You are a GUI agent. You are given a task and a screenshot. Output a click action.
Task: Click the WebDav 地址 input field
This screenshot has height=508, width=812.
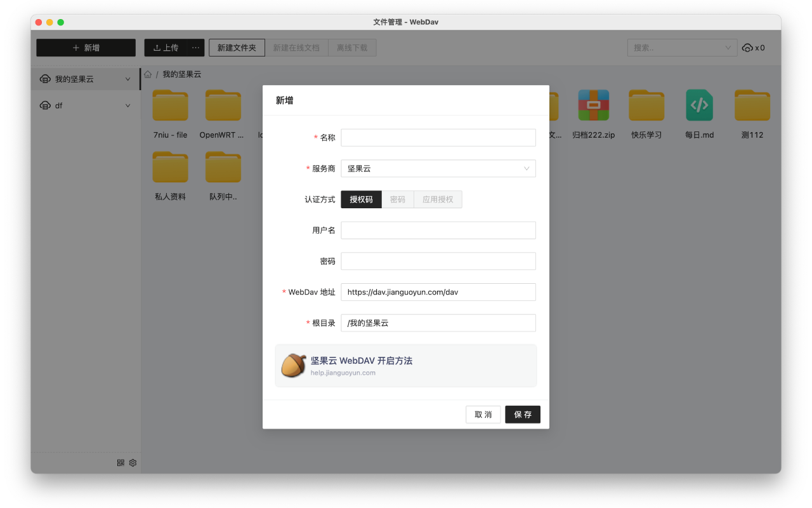pyautogui.click(x=438, y=292)
